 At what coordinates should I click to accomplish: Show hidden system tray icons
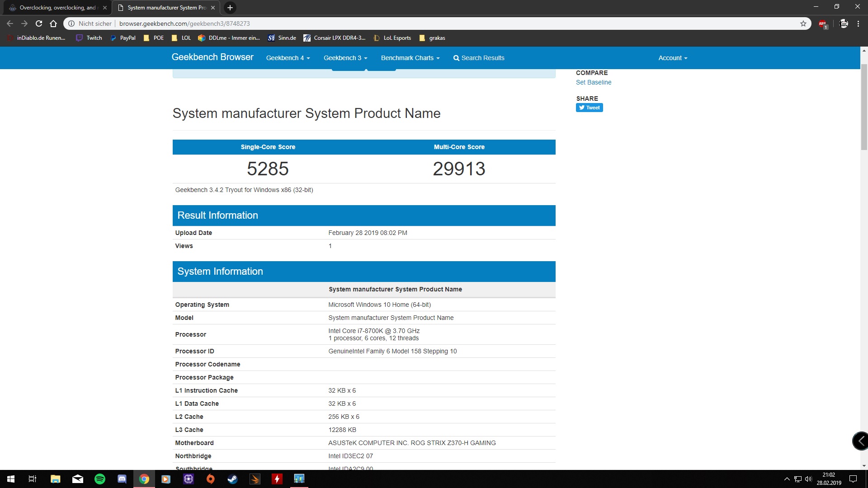(787, 479)
